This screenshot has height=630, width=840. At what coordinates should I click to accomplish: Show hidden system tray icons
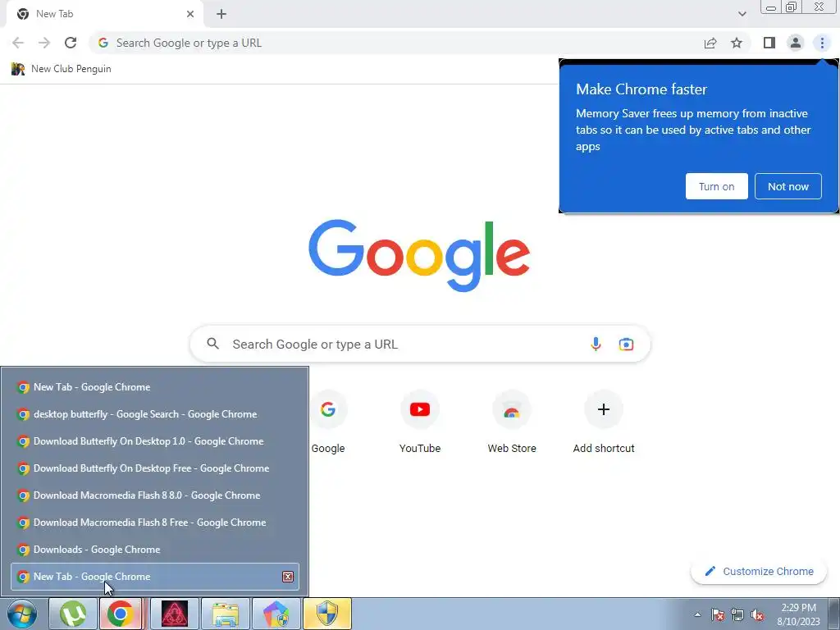697,614
